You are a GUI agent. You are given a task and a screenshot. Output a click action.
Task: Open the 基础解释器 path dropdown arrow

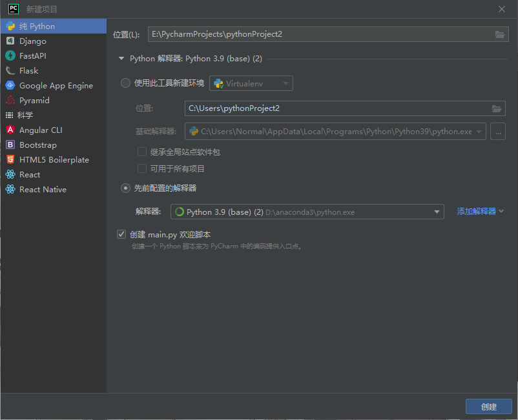pos(479,132)
